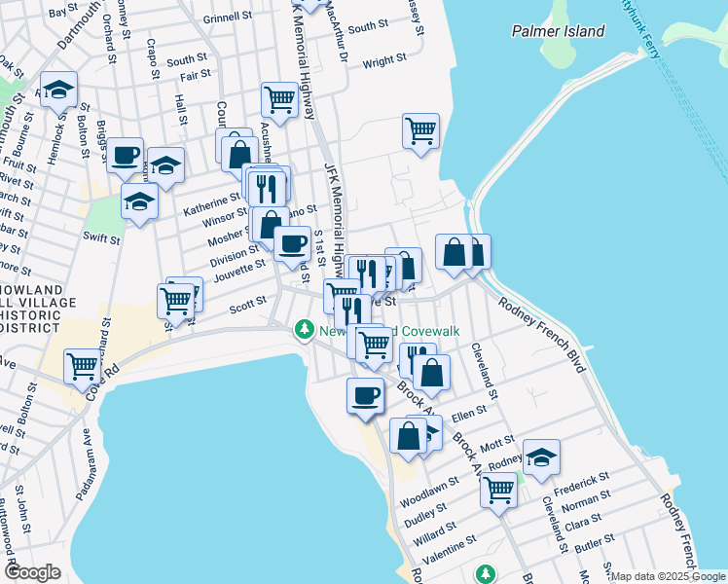The height and width of the screenshot is (584, 728).
Task: Open the shopping cart marker near Cove Rd
Action: (83, 367)
